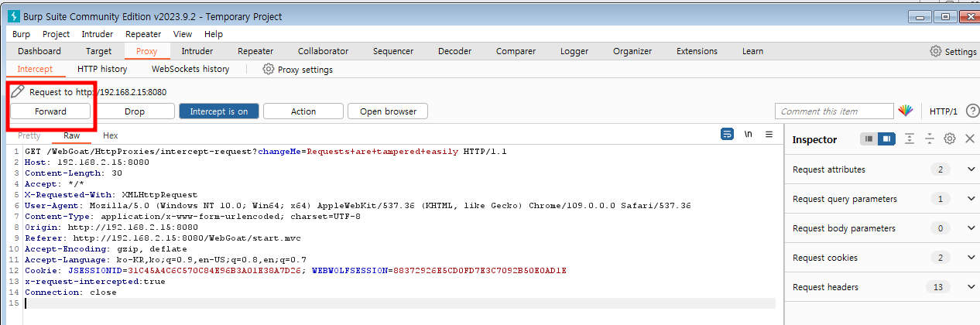The height and width of the screenshot is (325, 980).
Task: Open the Decoder tab
Action: pyautogui.click(x=454, y=51)
